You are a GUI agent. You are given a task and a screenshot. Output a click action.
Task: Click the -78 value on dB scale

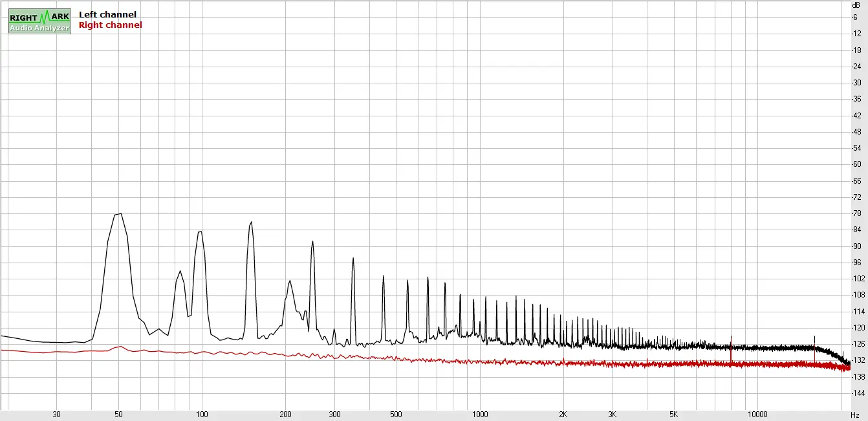856,213
